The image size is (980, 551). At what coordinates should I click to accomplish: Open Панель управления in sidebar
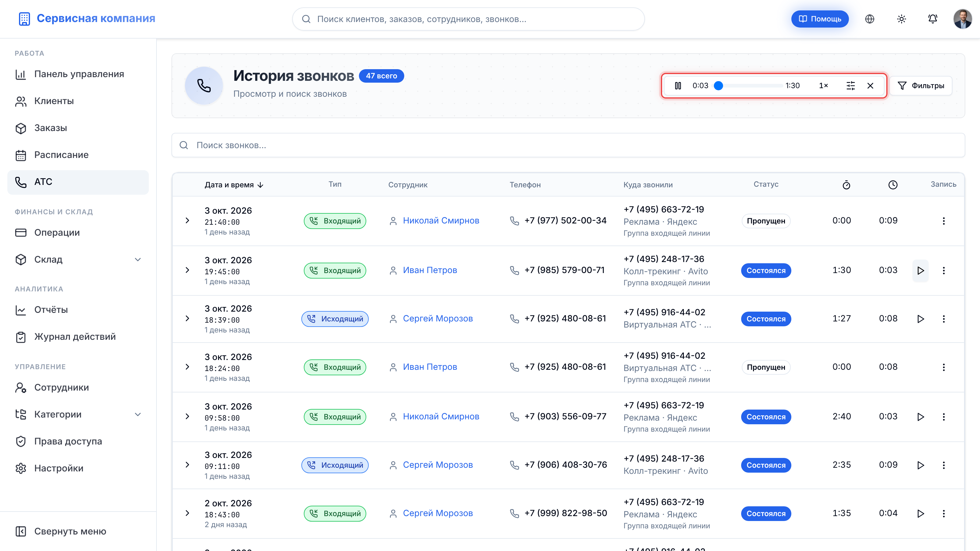point(78,74)
